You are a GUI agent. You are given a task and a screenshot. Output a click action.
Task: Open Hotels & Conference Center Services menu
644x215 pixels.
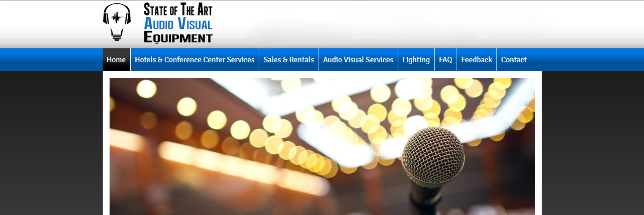(195, 60)
